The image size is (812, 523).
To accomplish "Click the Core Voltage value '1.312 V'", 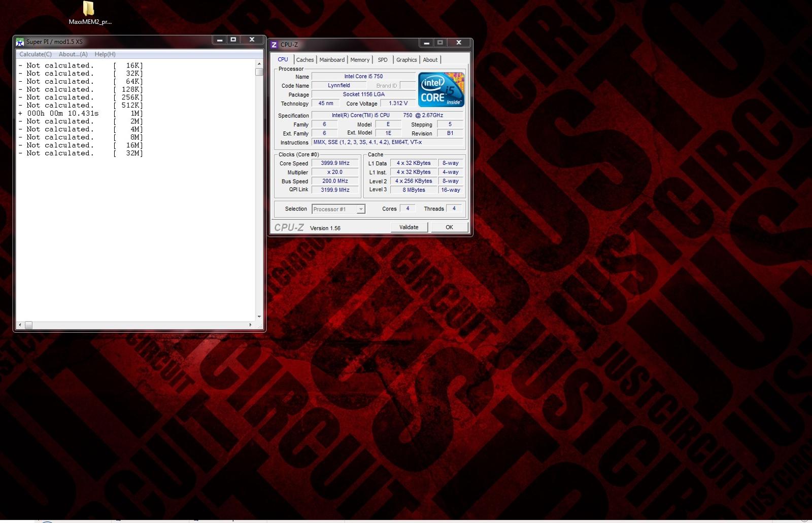I will 398,103.
